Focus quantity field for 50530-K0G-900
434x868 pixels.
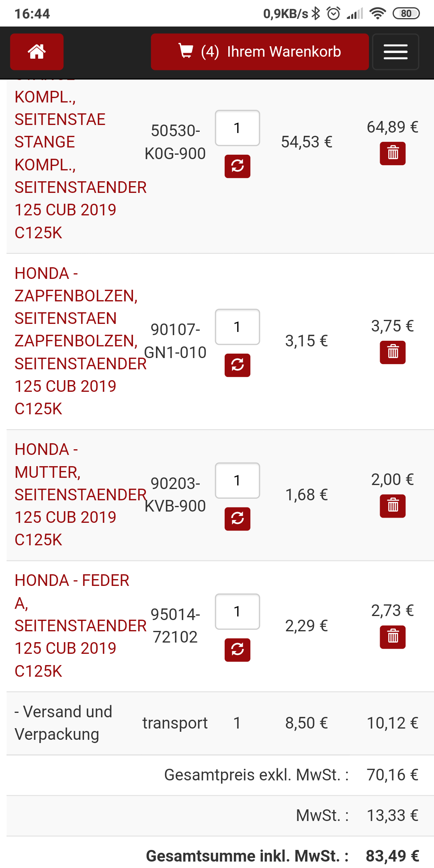click(237, 128)
